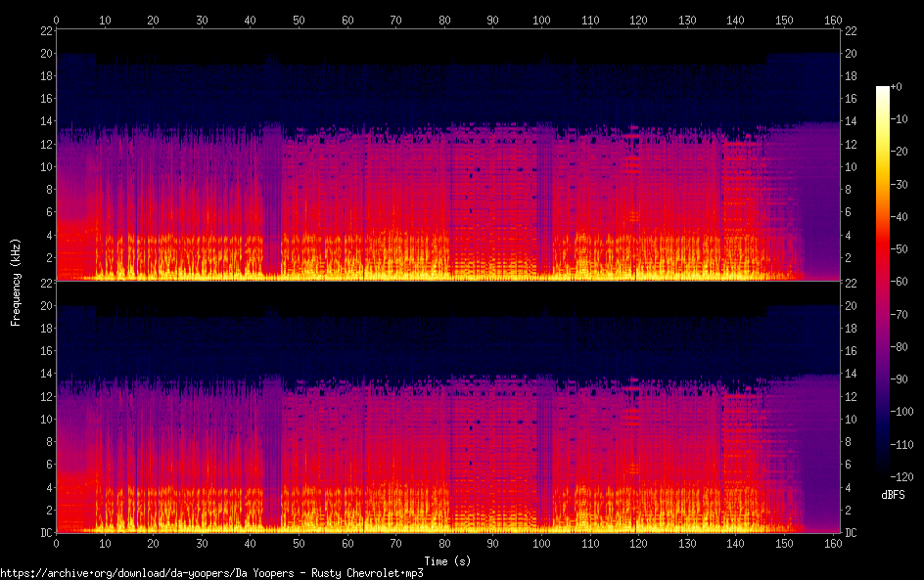Select the 100 second tick on top time axis
The width and height of the screenshot is (924, 580).
(x=542, y=19)
